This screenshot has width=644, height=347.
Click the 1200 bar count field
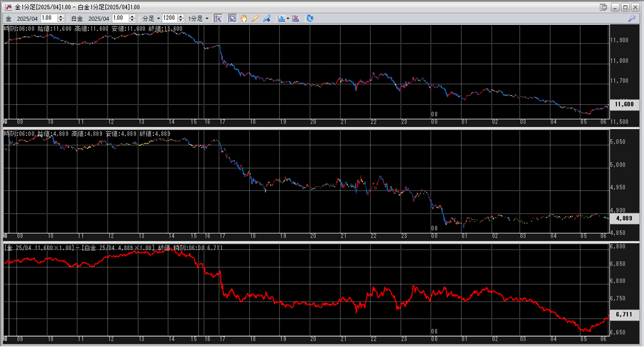(x=169, y=18)
